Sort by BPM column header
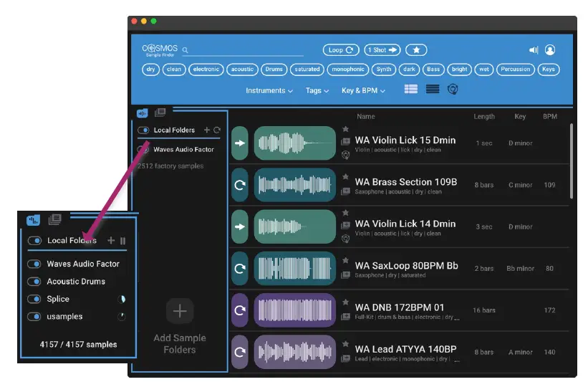588x387 pixels. 550,116
